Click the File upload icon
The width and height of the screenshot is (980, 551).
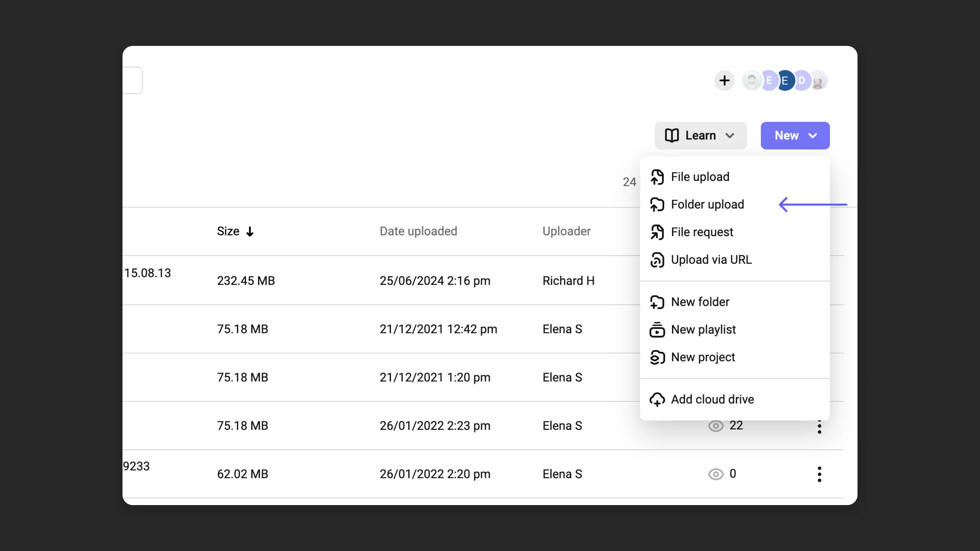657,177
